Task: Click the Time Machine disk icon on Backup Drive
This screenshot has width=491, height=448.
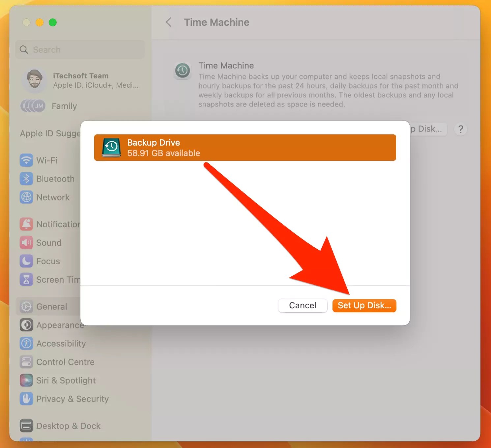Action: 111,147
